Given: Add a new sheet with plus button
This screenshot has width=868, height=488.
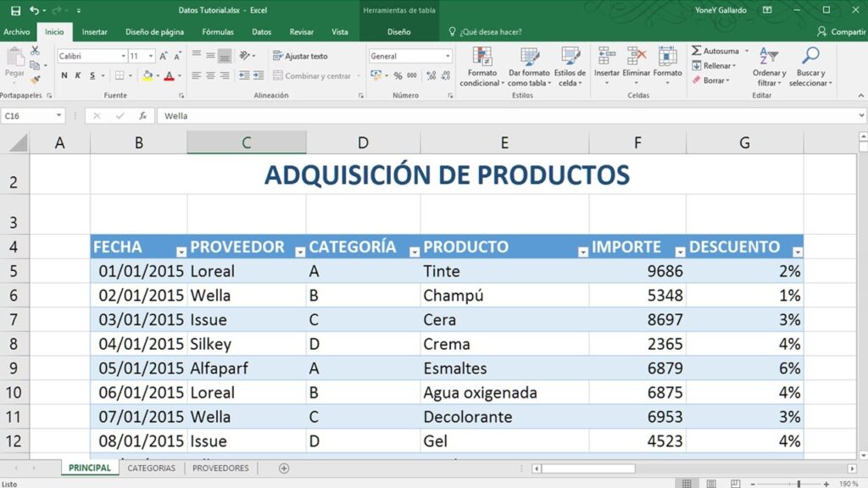Looking at the screenshot, I should (284, 469).
